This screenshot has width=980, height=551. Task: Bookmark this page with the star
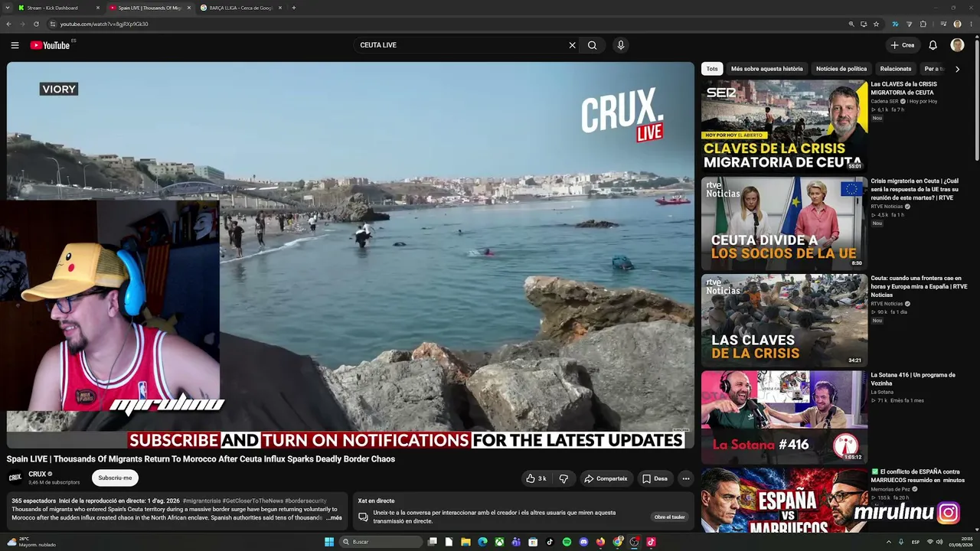(x=876, y=24)
